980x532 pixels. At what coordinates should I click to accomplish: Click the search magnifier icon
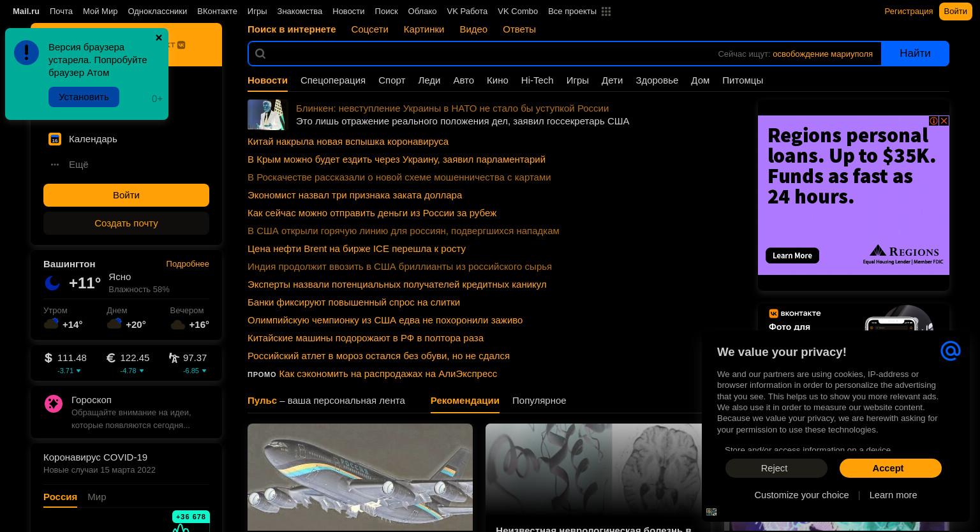coord(260,54)
